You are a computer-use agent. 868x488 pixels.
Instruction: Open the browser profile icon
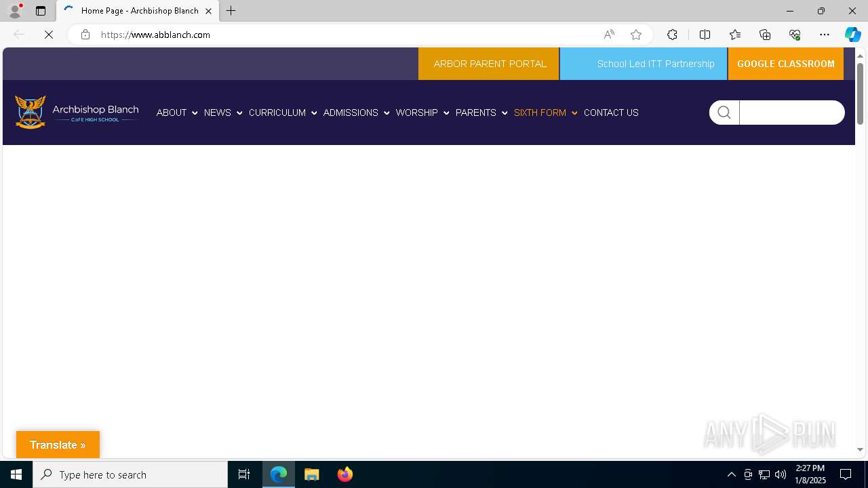pyautogui.click(x=14, y=11)
